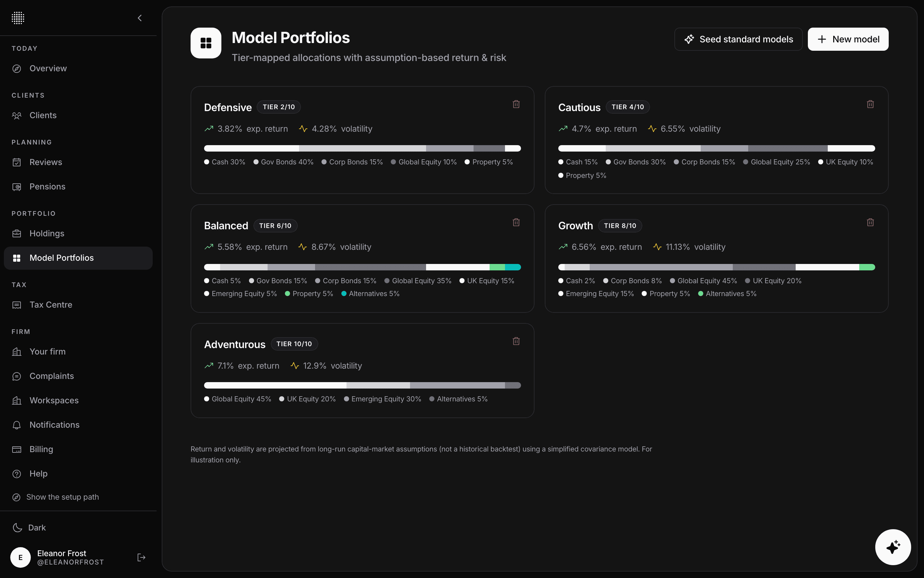Delete the Cautious model via trash icon
This screenshot has height=578, width=924.
click(x=870, y=104)
